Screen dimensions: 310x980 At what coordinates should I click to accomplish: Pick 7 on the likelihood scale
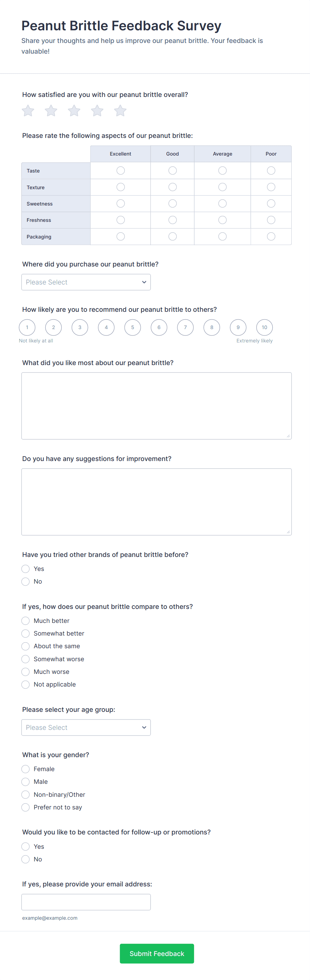point(185,327)
